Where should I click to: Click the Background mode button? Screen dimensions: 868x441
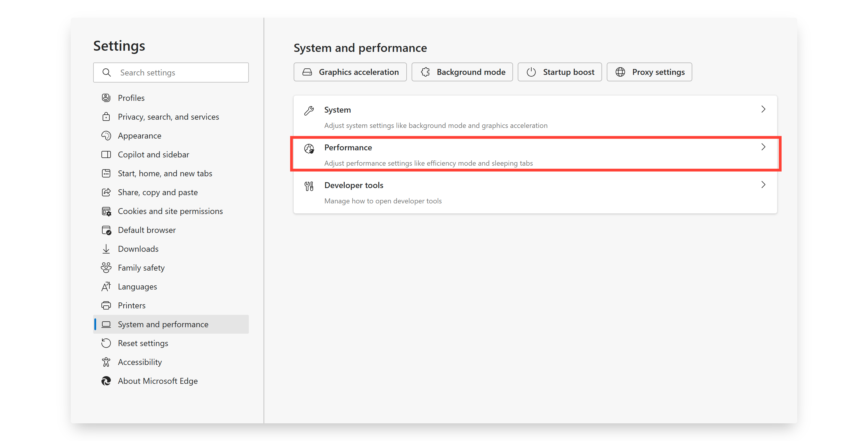pos(462,72)
